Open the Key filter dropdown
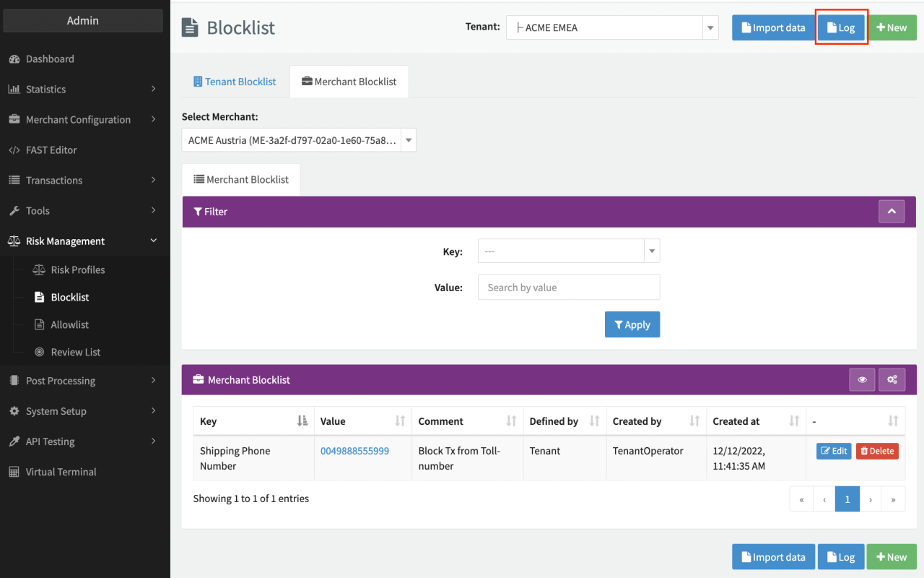924x578 pixels. click(569, 251)
